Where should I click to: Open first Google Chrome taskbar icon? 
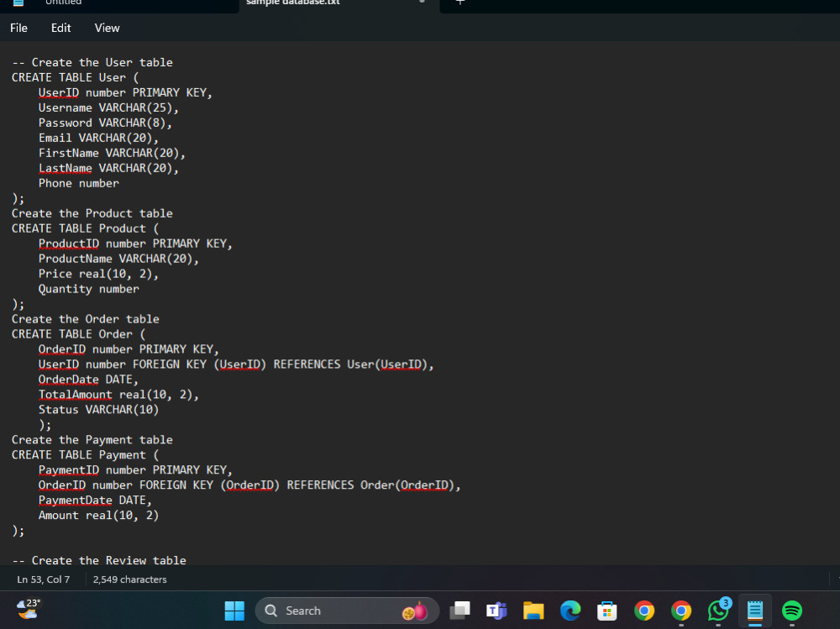tap(644, 611)
